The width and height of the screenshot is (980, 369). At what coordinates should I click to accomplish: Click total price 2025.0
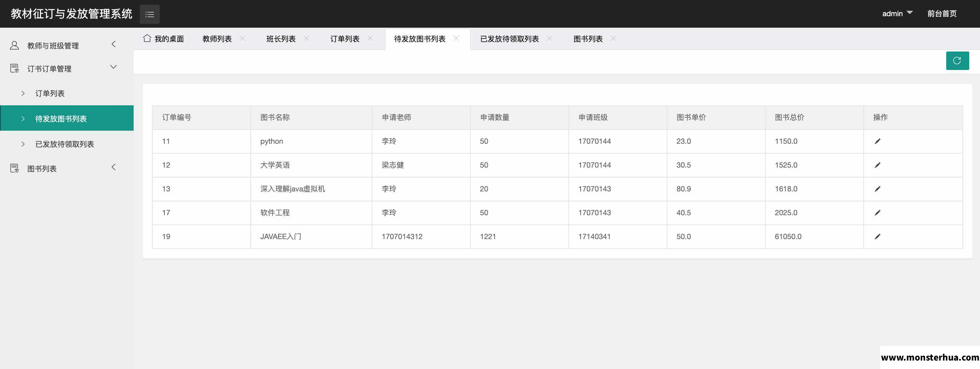[786, 213]
